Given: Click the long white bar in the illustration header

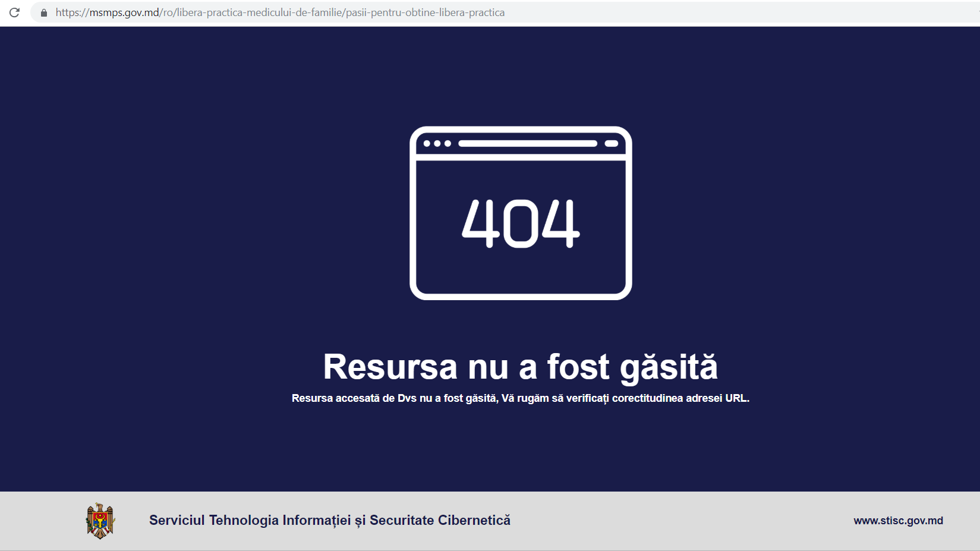Looking at the screenshot, I should [x=527, y=144].
